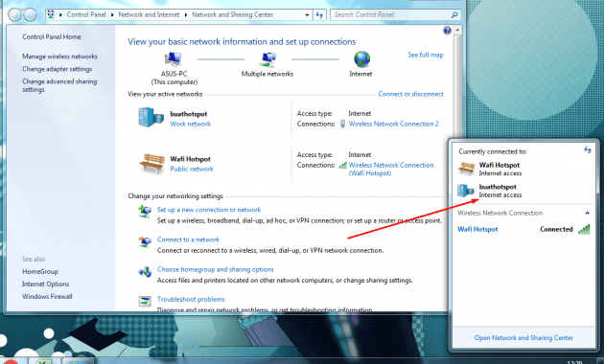Click Network and Sharing Center breadcrumb

[233, 14]
